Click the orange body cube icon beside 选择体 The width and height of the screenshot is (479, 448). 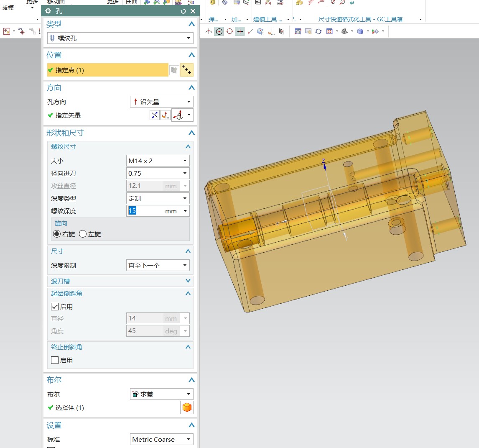[x=187, y=407]
